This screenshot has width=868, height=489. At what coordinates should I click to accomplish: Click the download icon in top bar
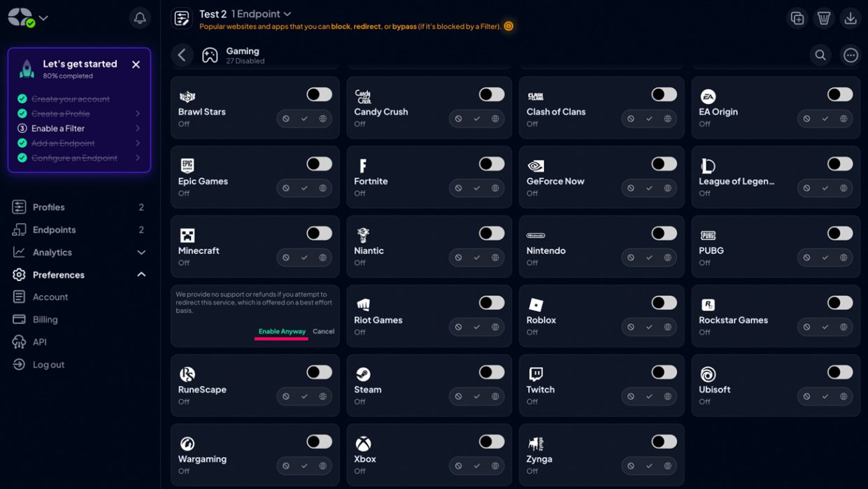pyautogui.click(x=851, y=18)
